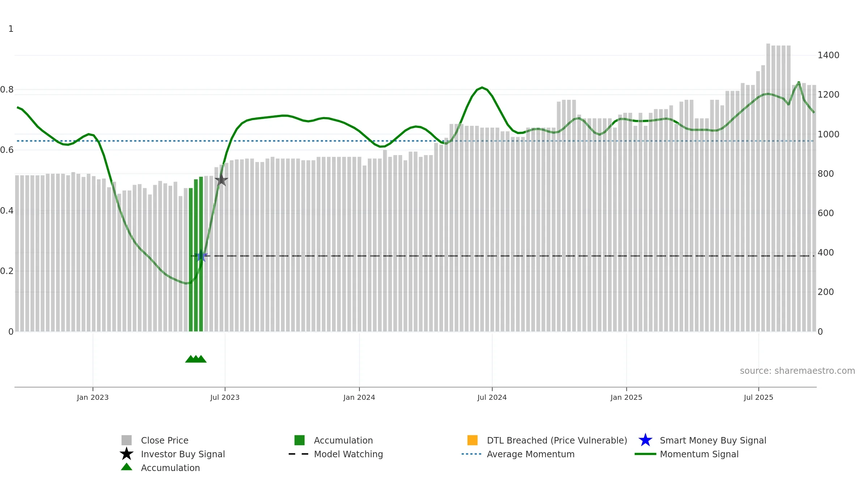Click the blue smart money star on chart
Image resolution: width=868 pixels, height=488 pixels.
pos(201,256)
